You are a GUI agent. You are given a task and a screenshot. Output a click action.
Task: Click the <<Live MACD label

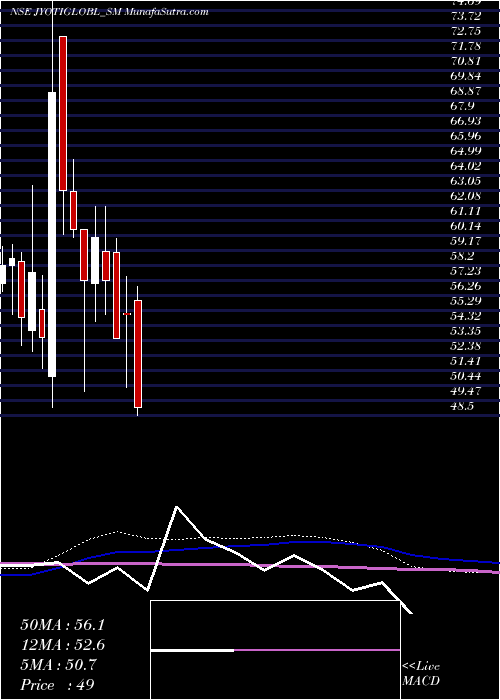[421, 674]
